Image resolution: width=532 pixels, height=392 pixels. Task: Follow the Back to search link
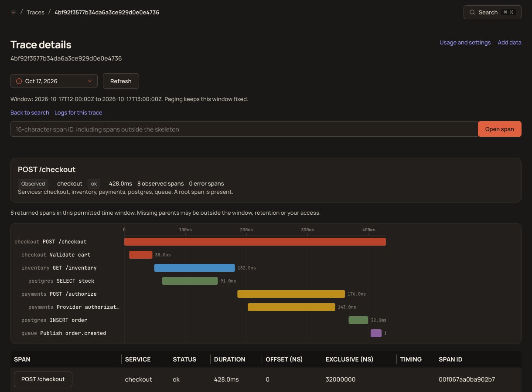click(x=30, y=112)
